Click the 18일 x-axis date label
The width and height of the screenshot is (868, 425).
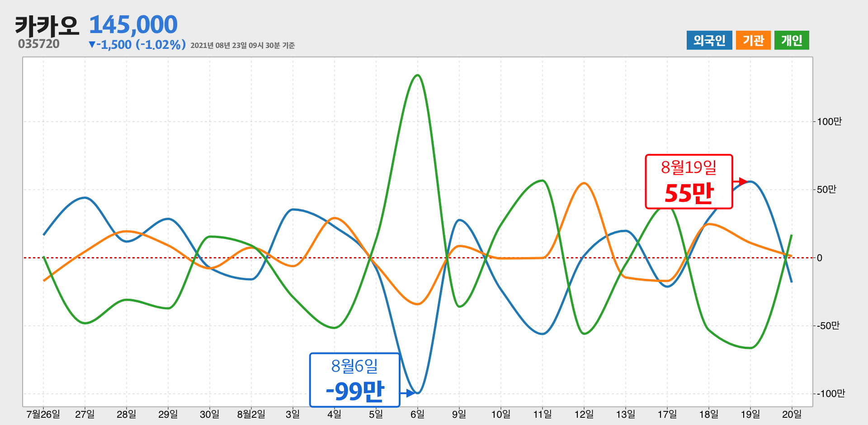709,414
